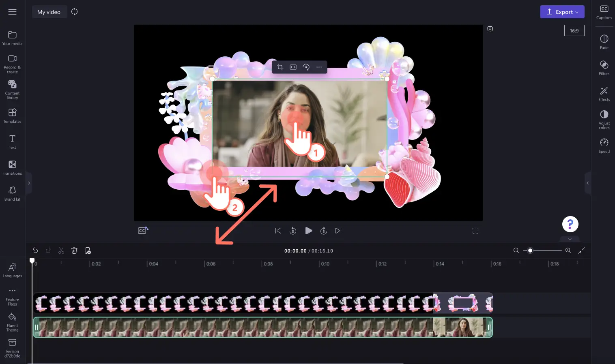Open Fade settings
Image resolution: width=615 pixels, height=364 pixels.
click(x=604, y=42)
